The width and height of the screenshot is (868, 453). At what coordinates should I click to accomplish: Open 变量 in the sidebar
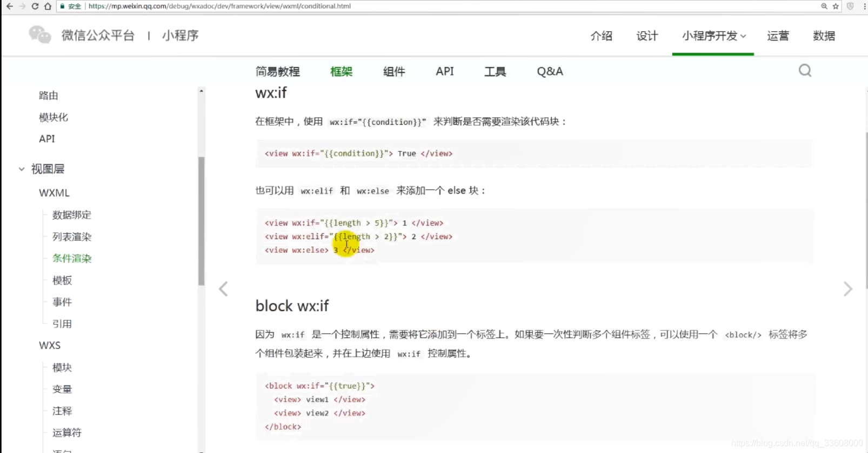click(62, 389)
